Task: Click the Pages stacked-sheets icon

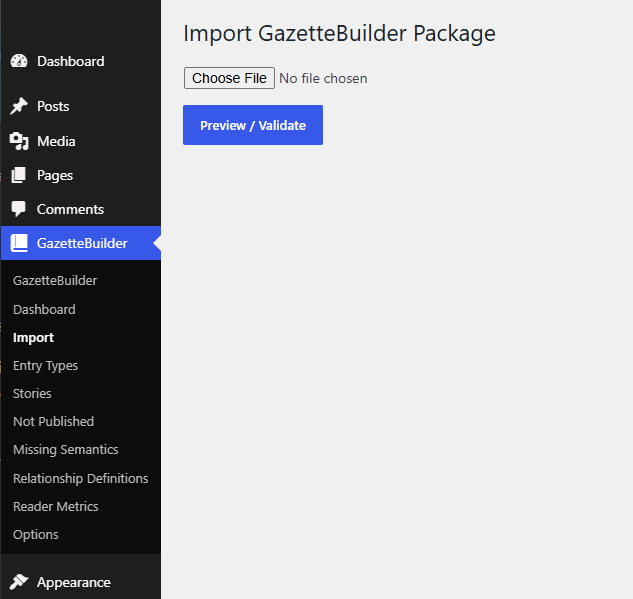Action: click(x=19, y=175)
